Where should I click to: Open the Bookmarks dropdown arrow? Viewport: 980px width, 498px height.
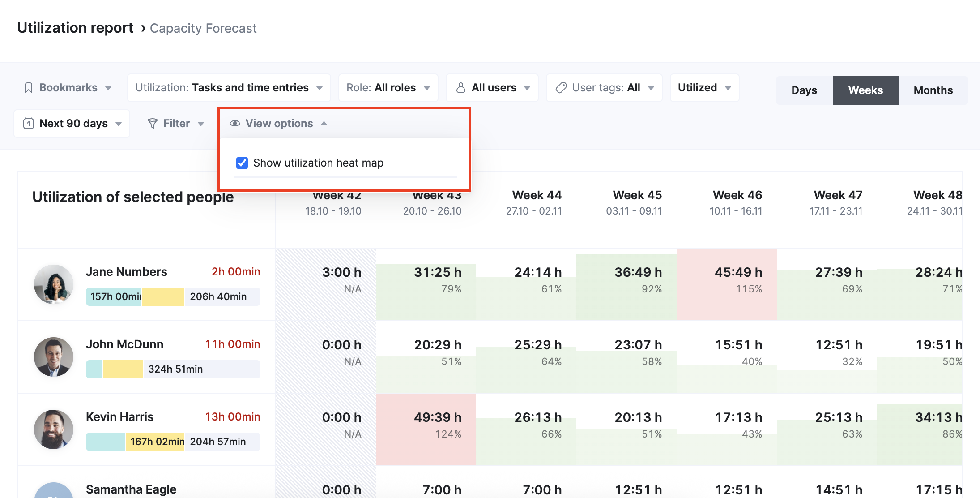click(108, 88)
